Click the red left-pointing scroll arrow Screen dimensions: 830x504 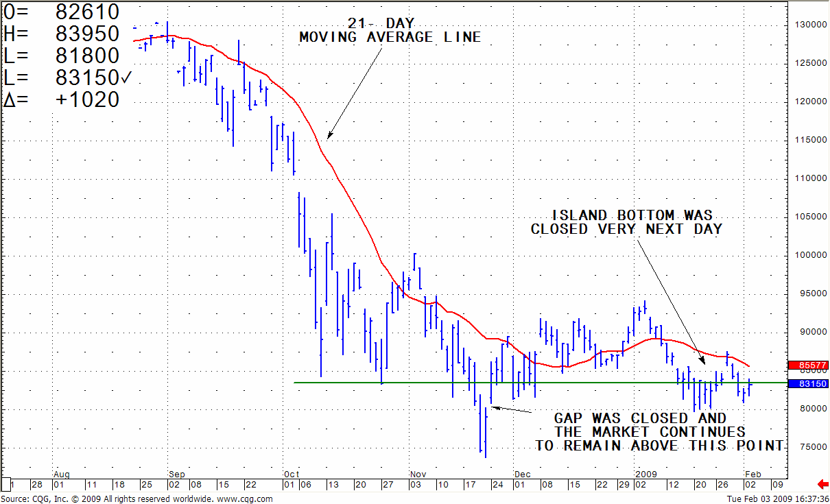[x=823, y=485]
